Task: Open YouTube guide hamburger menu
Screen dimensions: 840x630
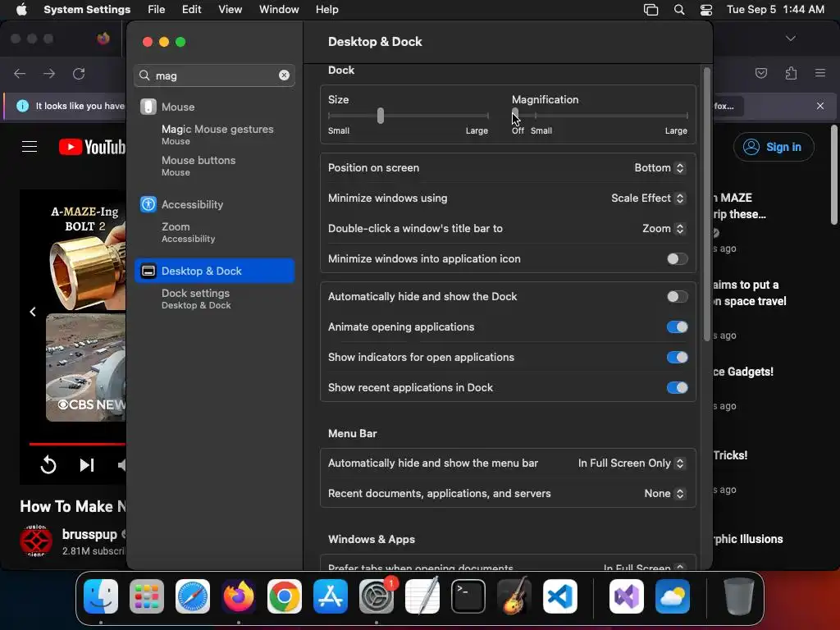Action: click(x=30, y=147)
